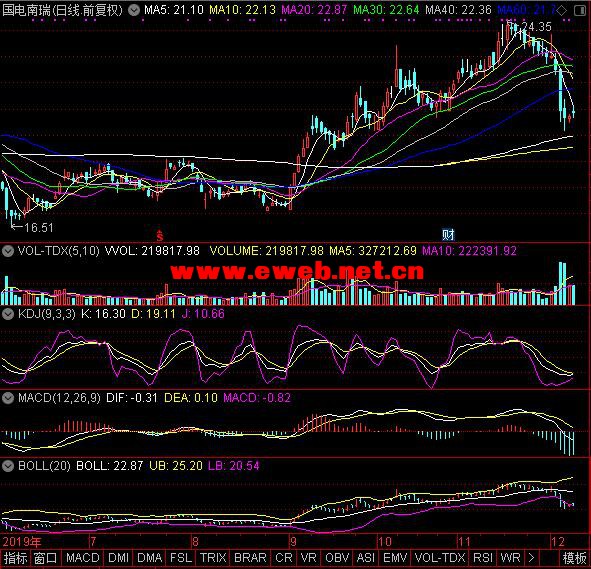Switch to the RSI indicator tab
Image resolution: width=591 pixels, height=569 pixels.
(483, 558)
